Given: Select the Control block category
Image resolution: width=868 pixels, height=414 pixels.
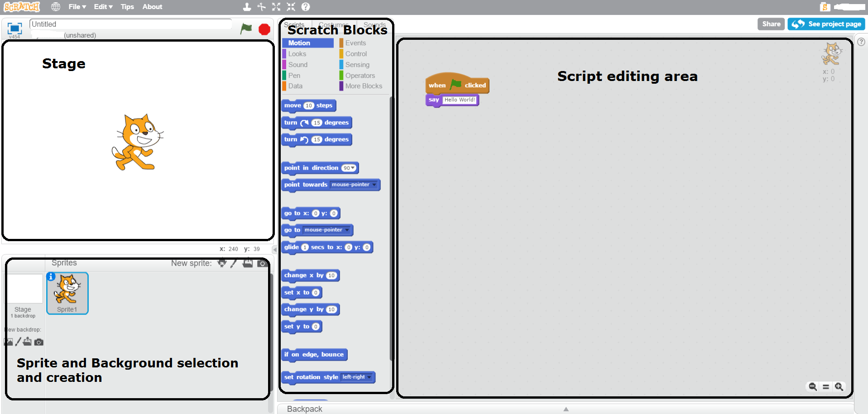Looking at the screenshot, I should tap(364, 54).
